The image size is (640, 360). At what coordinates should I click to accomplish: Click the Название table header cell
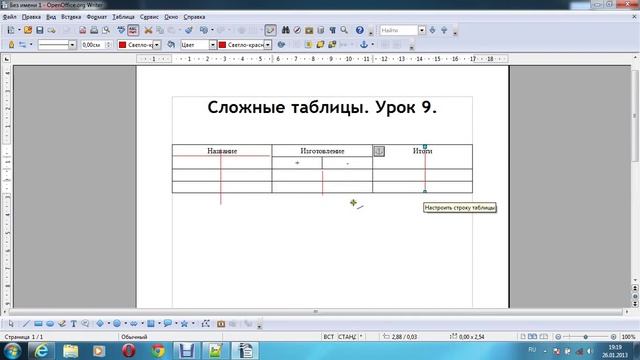[x=222, y=151]
